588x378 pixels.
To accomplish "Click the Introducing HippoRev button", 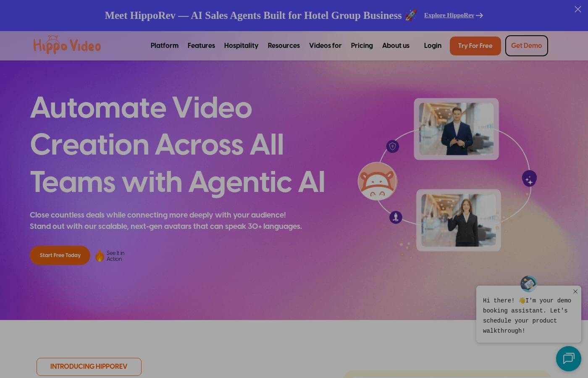I will tap(89, 367).
